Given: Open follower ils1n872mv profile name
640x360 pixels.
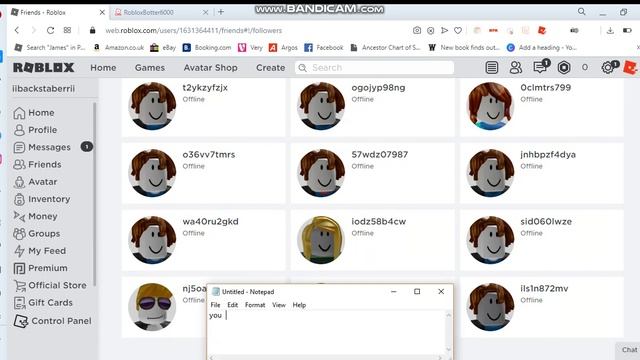Looking at the screenshot, I should pyautogui.click(x=544, y=289).
